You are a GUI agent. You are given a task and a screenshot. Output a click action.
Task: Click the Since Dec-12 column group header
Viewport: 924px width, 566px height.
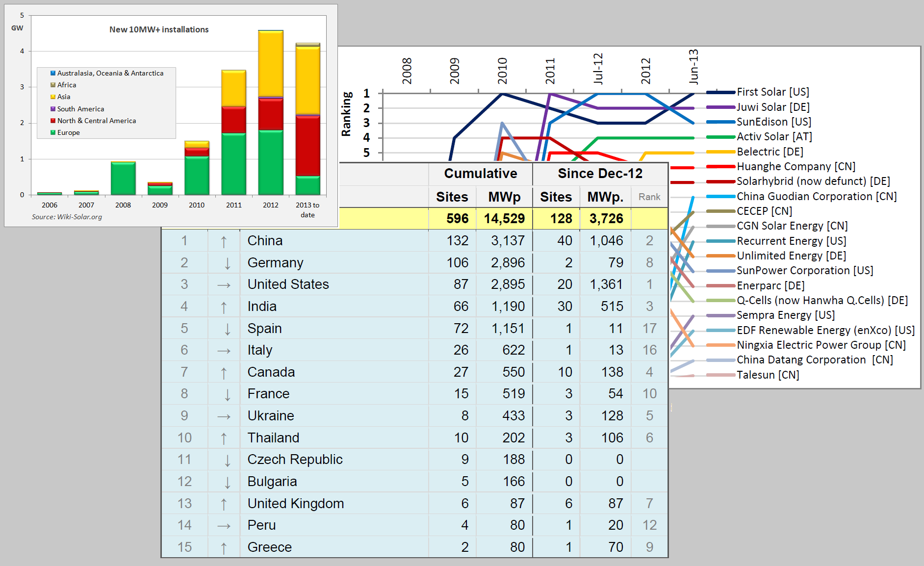click(600, 174)
